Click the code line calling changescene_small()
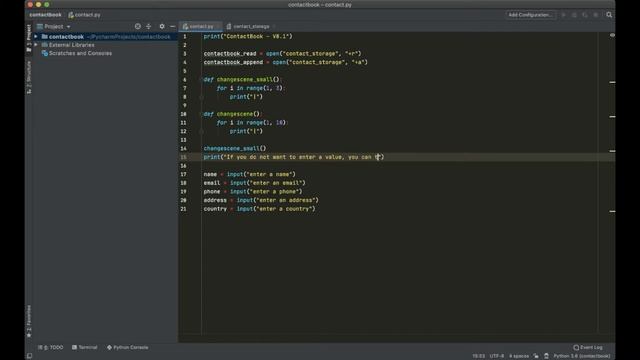Image resolution: width=640 pixels, height=360 pixels. pyautogui.click(x=235, y=148)
